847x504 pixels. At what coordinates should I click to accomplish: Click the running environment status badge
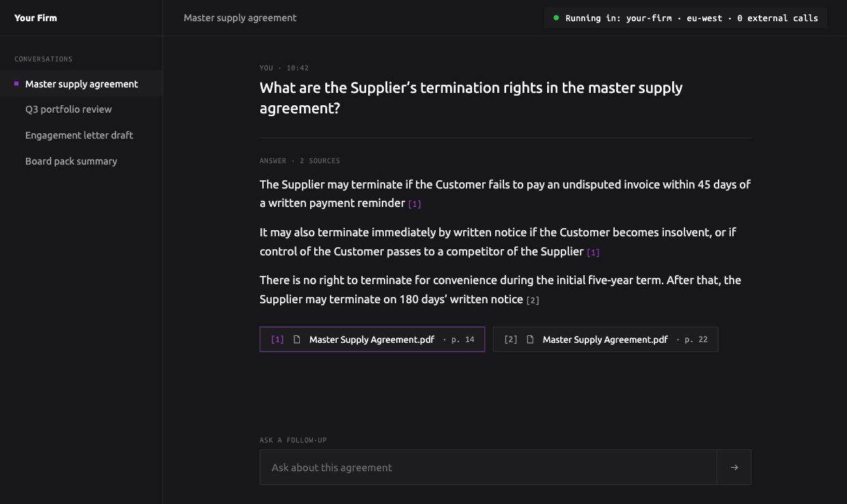click(x=686, y=18)
